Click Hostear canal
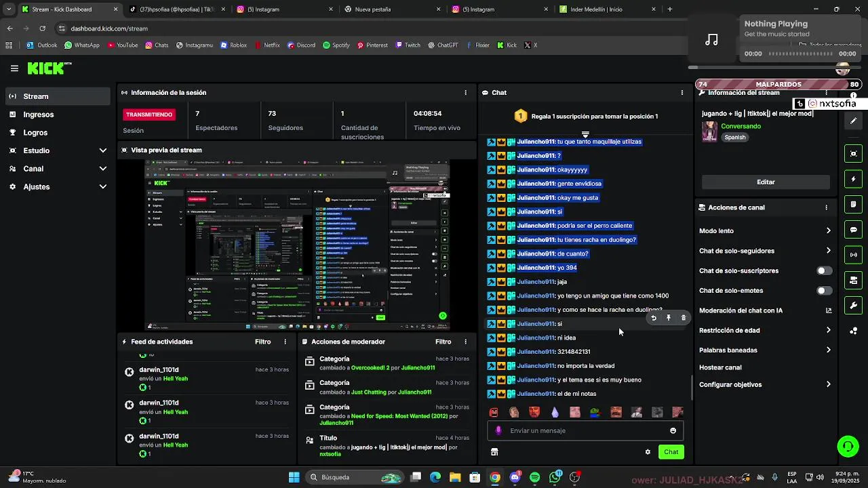868x488 pixels. [720, 368]
